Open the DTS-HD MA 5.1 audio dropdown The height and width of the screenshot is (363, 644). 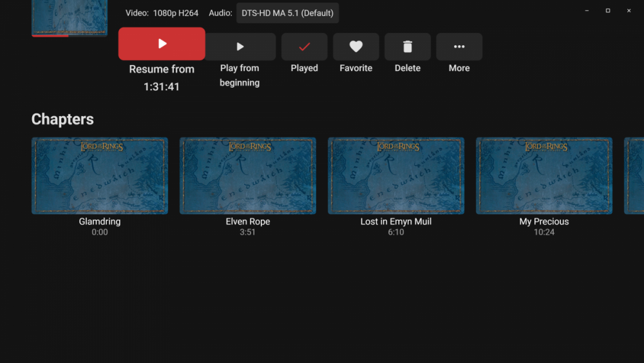point(287,13)
